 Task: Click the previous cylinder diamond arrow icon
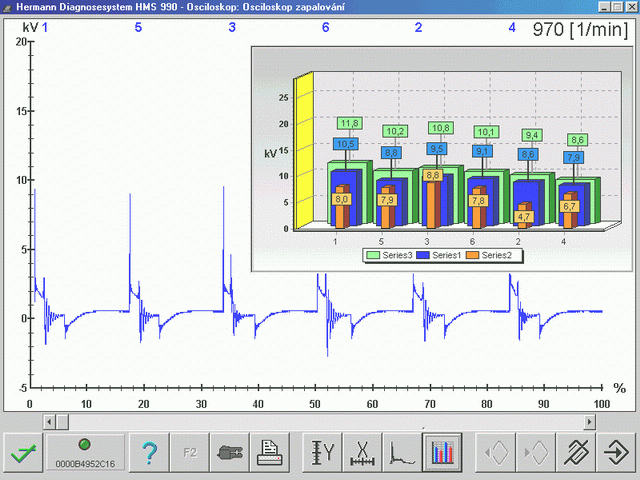coord(495,453)
